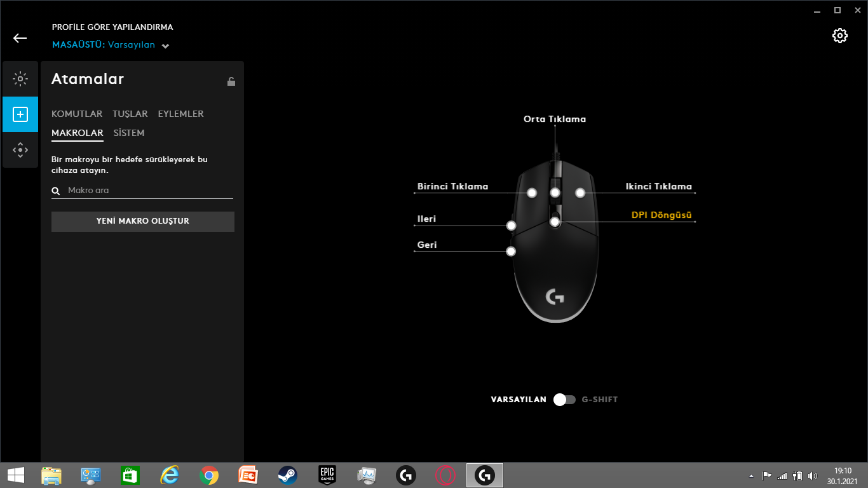This screenshot has width=868, height=488.
Task: Click the VARSAYILAN label beside the switch
Action: click(519, 400)
